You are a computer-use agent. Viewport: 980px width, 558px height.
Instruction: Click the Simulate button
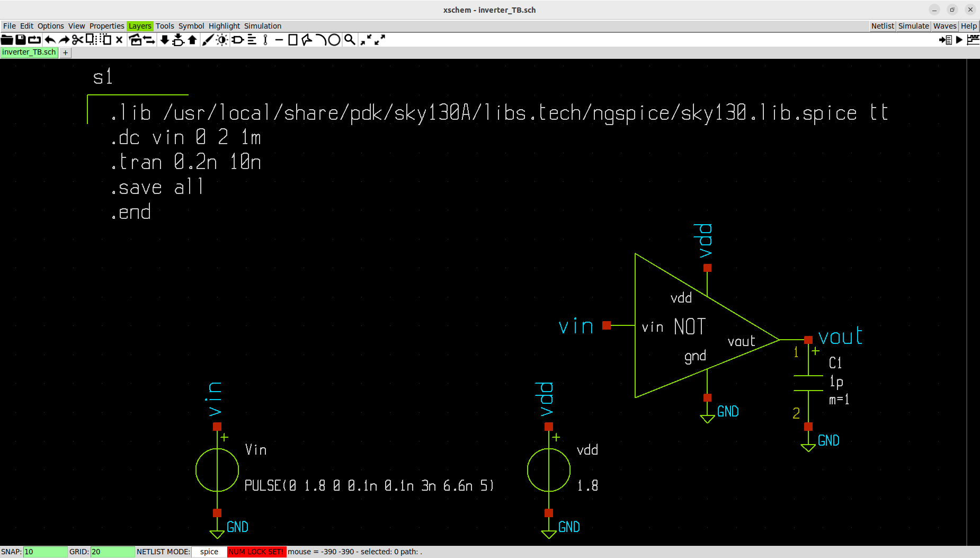point(914,25)
